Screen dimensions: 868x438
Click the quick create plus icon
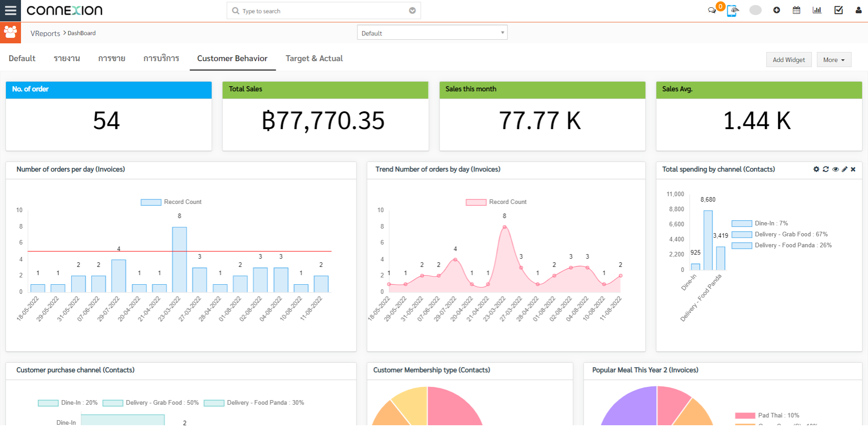click(776, 10)
